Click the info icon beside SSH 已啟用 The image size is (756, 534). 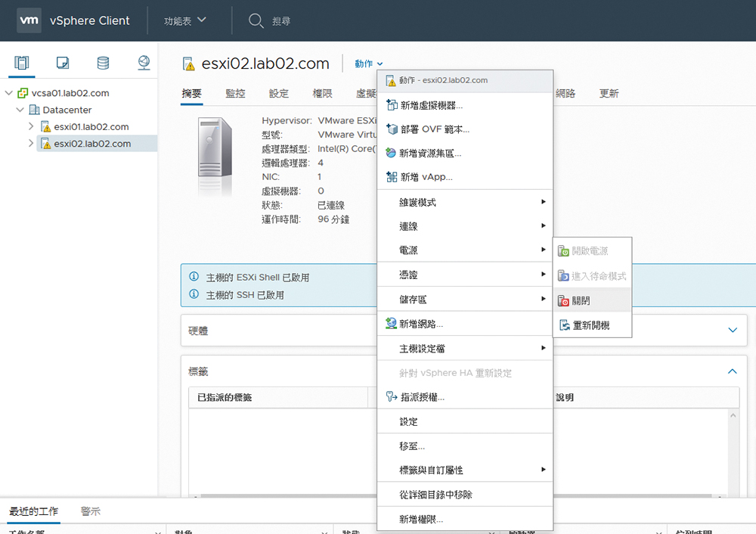point(194,293)
